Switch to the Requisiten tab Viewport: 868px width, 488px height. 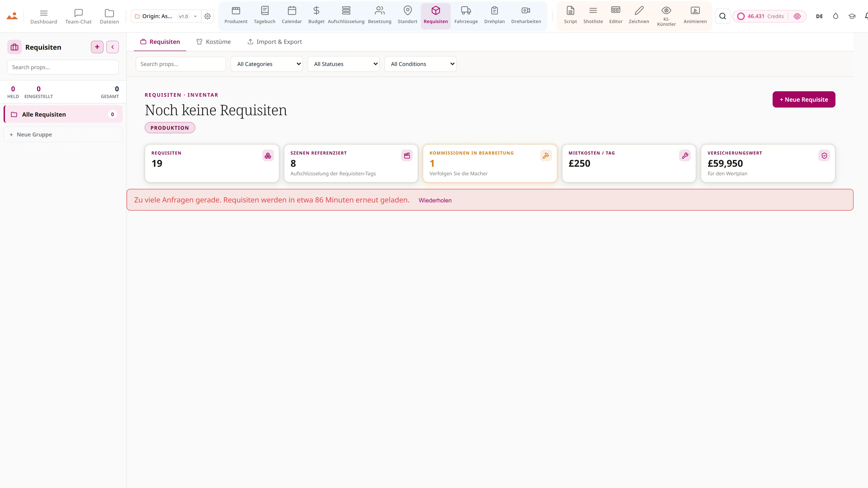160,42
